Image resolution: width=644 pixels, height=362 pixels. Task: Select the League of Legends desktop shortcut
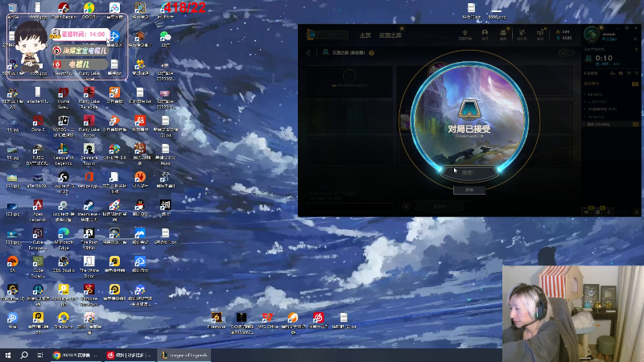[x=64, y=154]
